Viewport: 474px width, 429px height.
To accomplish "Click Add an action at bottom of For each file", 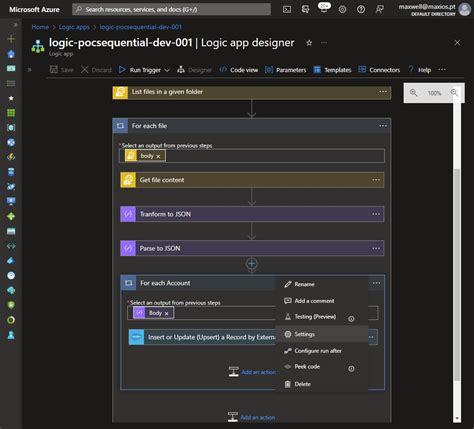I will [x=251, y=417].
